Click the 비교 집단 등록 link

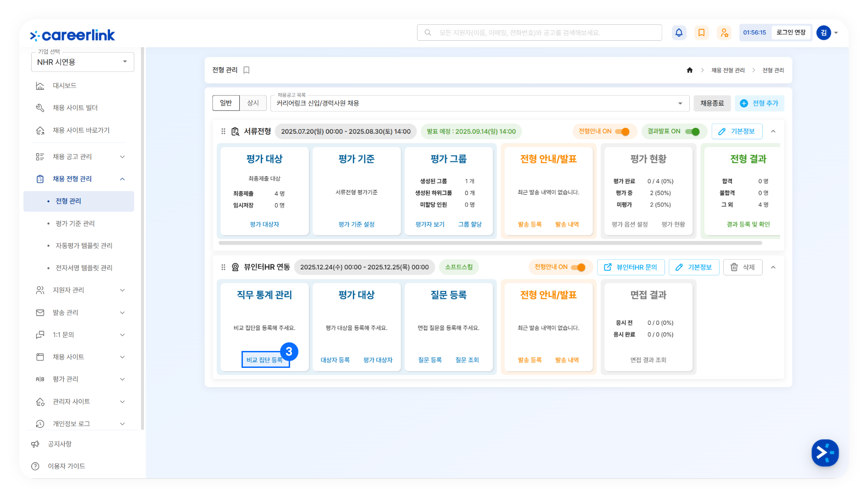click(264, 360)
